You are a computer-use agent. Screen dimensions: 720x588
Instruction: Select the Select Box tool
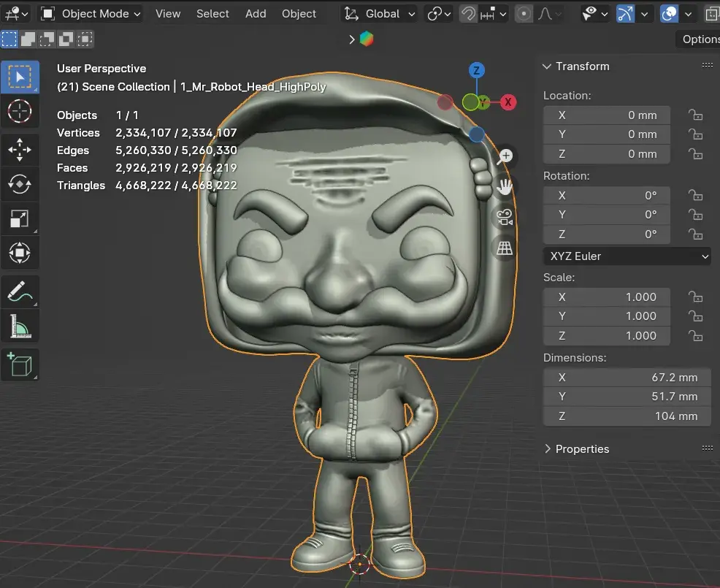[x=20, y=77]
